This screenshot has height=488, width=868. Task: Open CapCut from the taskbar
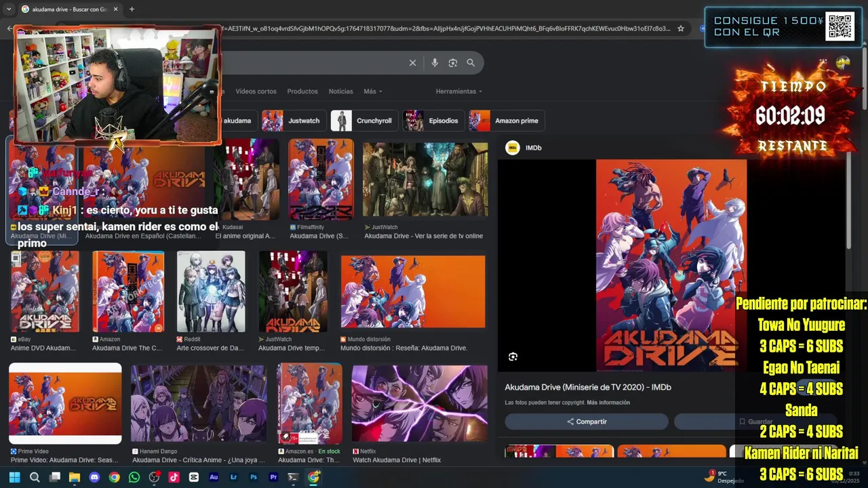click(194, 477)
